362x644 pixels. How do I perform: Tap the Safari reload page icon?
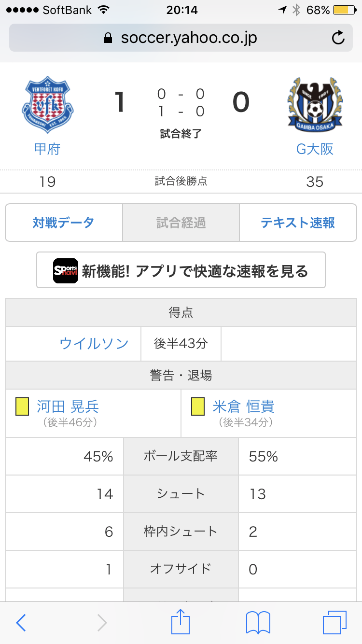coord(338,38)
